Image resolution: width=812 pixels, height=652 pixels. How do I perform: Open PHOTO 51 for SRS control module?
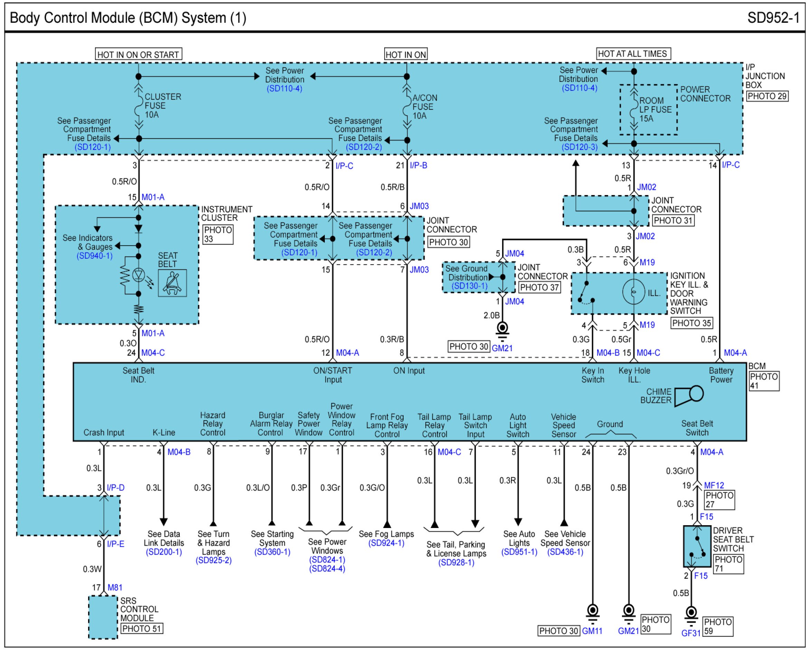click(142, 629)
